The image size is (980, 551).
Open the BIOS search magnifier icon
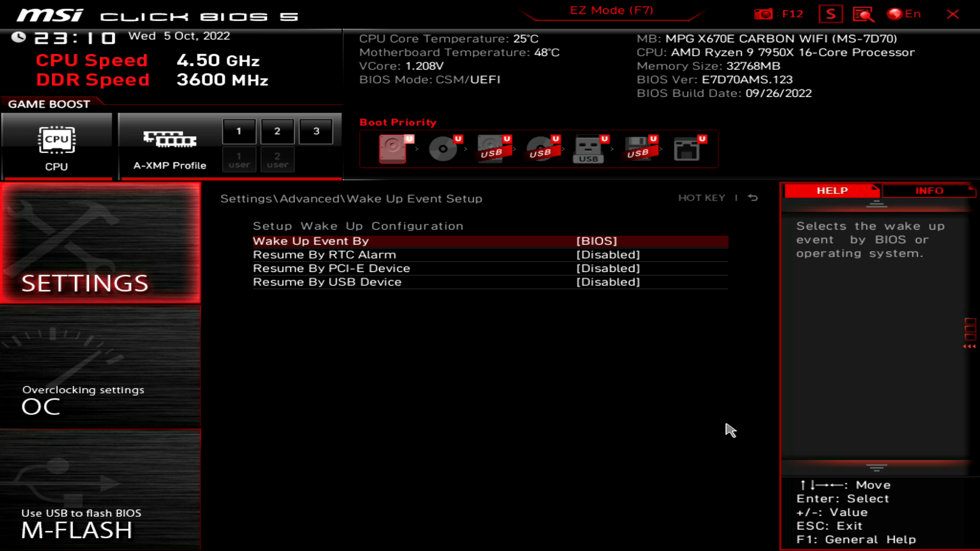point(863,14)
